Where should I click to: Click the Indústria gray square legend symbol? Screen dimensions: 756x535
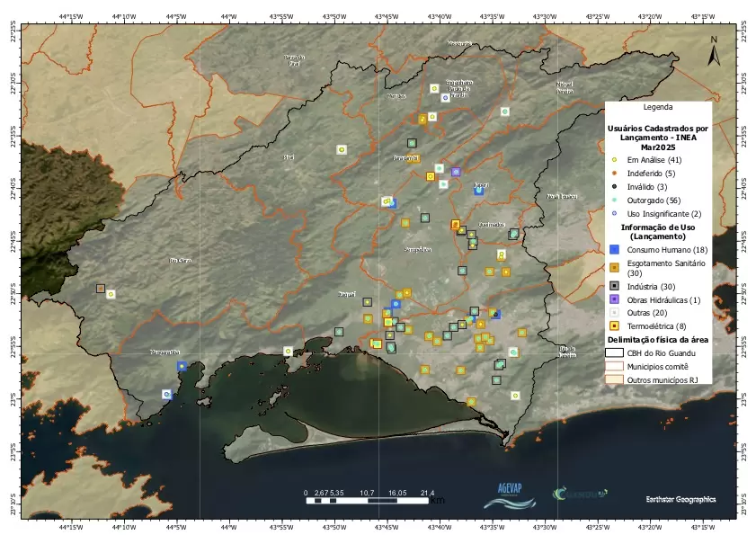pyautogui.click(x=614, y=286)
